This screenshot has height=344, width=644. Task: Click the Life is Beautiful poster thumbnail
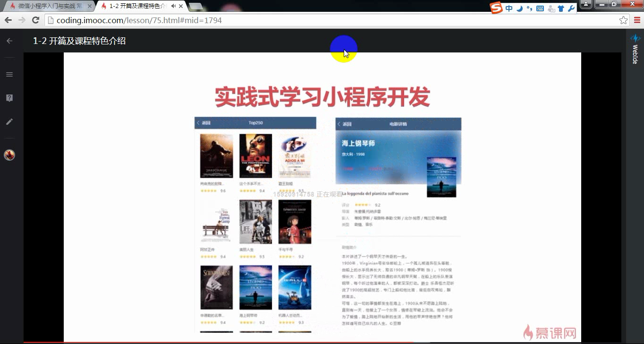[x=255, y=222]
